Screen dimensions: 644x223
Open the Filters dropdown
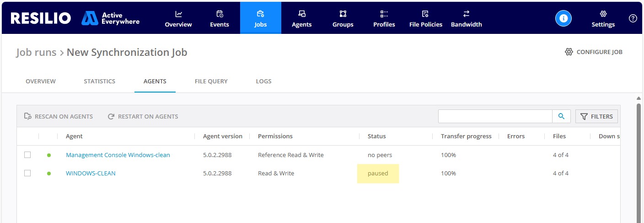(x=596, y=116)
